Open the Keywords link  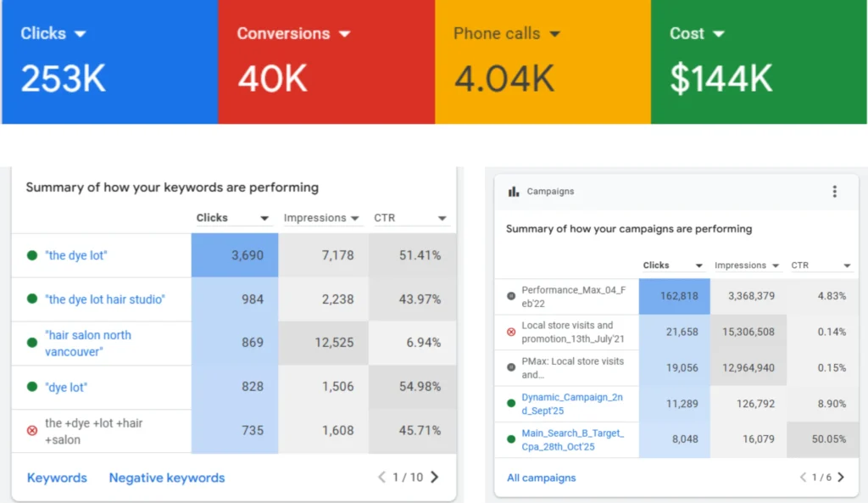click(x=57, y=478)
